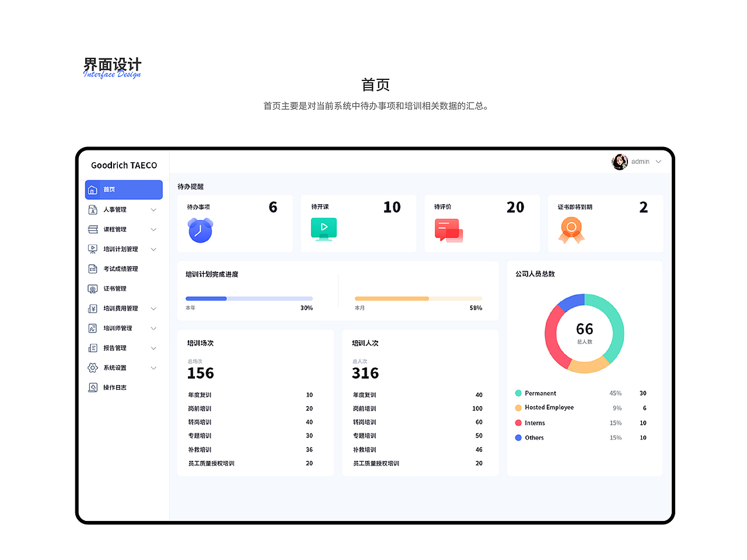
Task: Click the 待办提醒 section heading
Action: (x=191, y=187)
